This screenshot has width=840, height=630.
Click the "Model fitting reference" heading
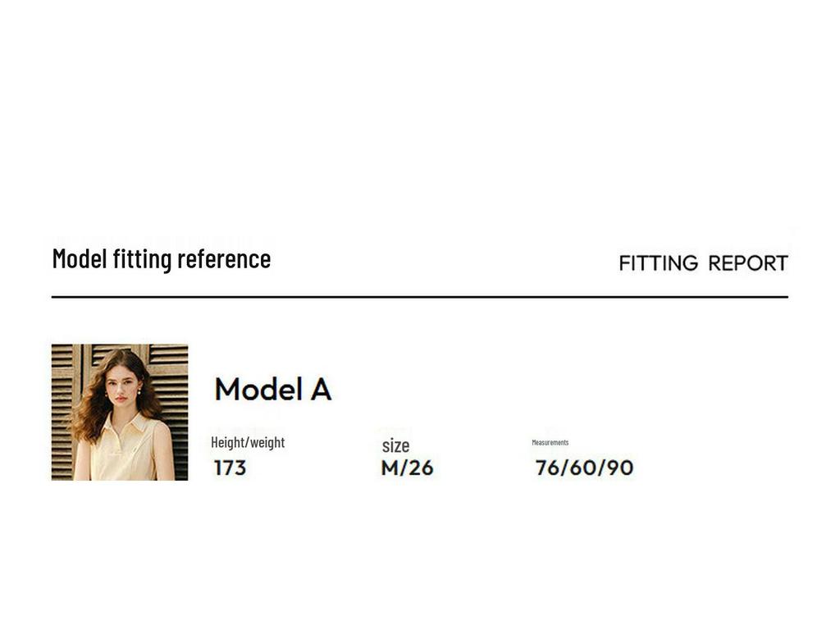click(162, 258)
